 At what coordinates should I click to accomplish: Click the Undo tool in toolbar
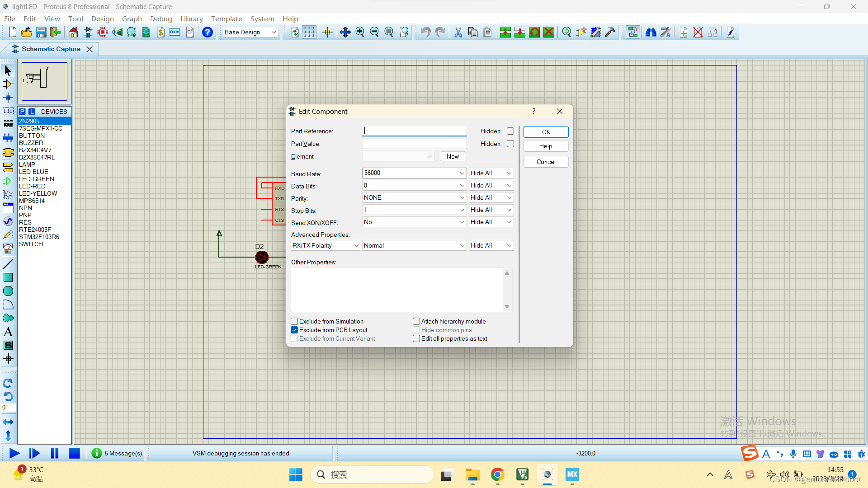425,32
